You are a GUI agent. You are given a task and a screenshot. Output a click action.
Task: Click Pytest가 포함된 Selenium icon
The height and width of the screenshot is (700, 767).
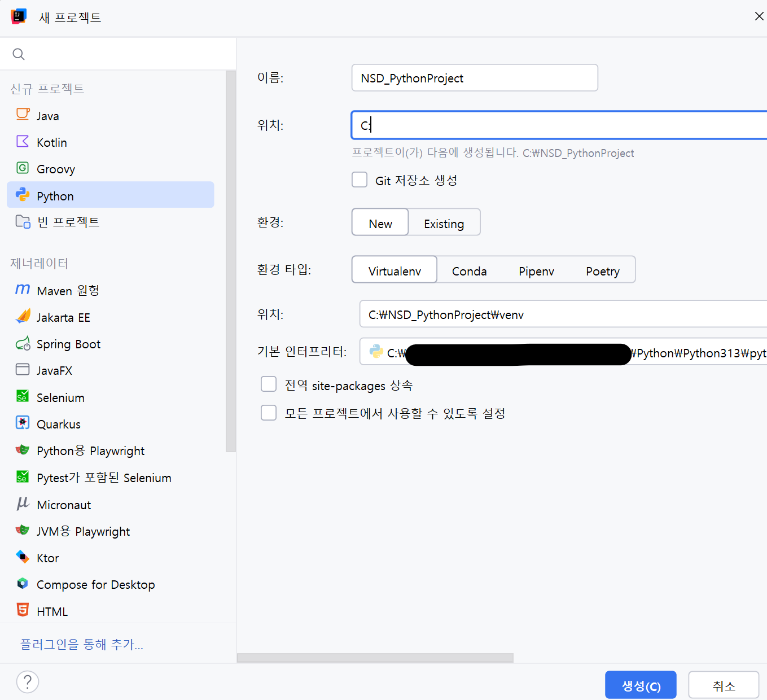click(23, 477)
